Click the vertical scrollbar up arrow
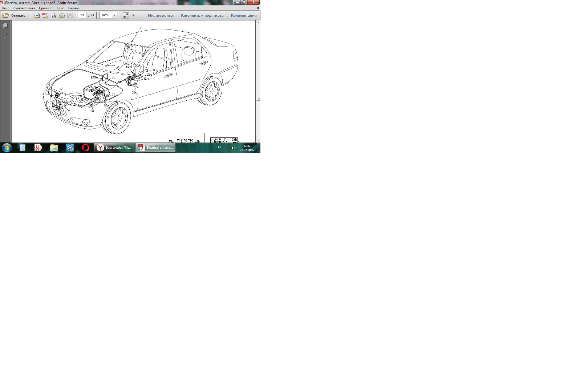This screenshot has height=388, width=588. [x=258, y=23]
